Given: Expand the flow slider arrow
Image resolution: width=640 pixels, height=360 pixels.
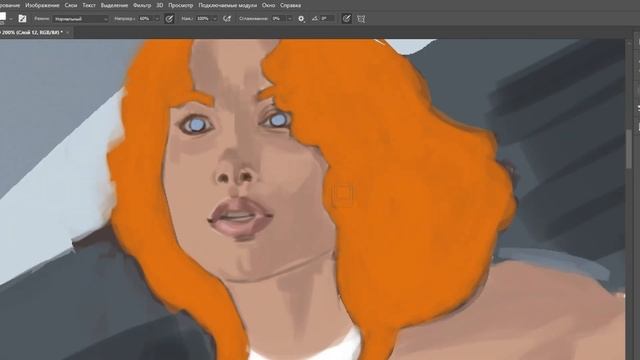Looking at the screenshot, I should pyautogui.click(x=215, y=19).
